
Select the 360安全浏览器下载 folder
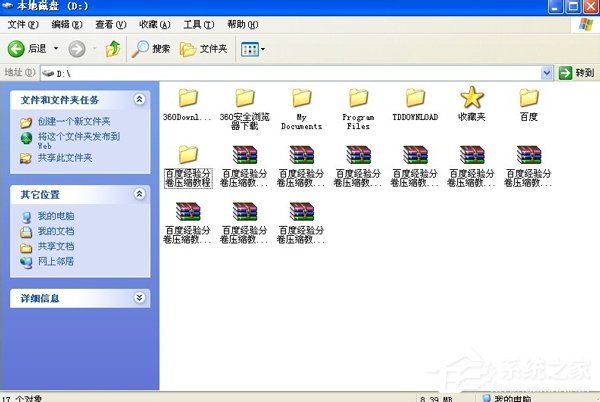(245, 98)
